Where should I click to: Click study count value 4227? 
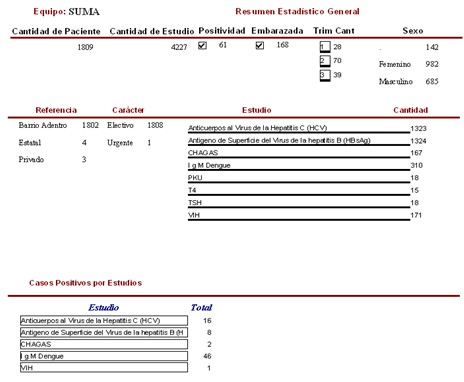[179, 47]
